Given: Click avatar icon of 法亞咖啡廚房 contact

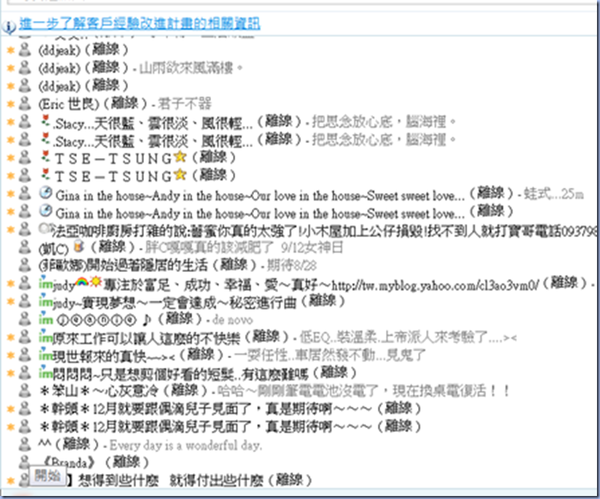Looking at the screenshot, I should click(x=25, y=229).
